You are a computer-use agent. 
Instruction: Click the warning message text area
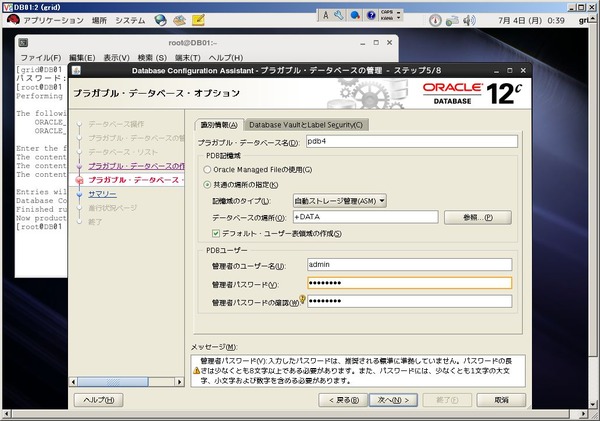[358, 371]
